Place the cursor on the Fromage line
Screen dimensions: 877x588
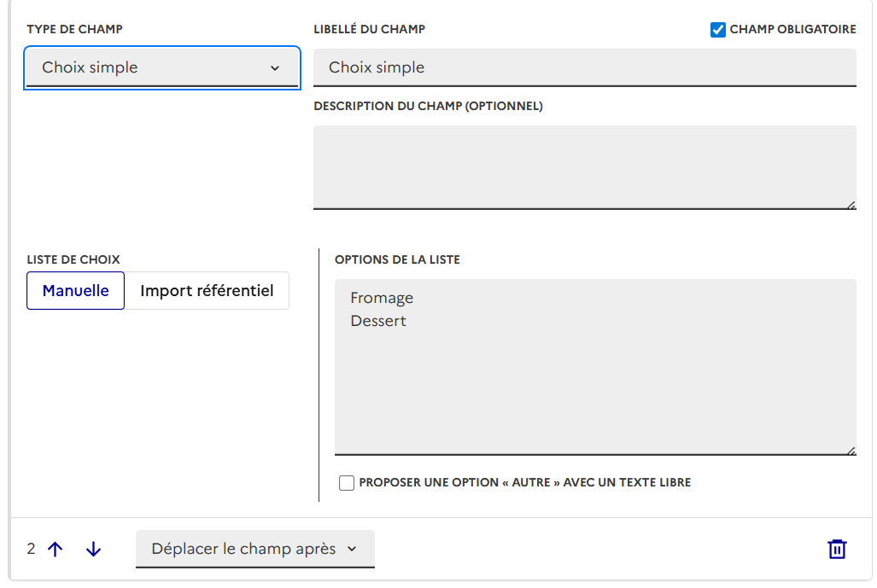click(382, 298)
